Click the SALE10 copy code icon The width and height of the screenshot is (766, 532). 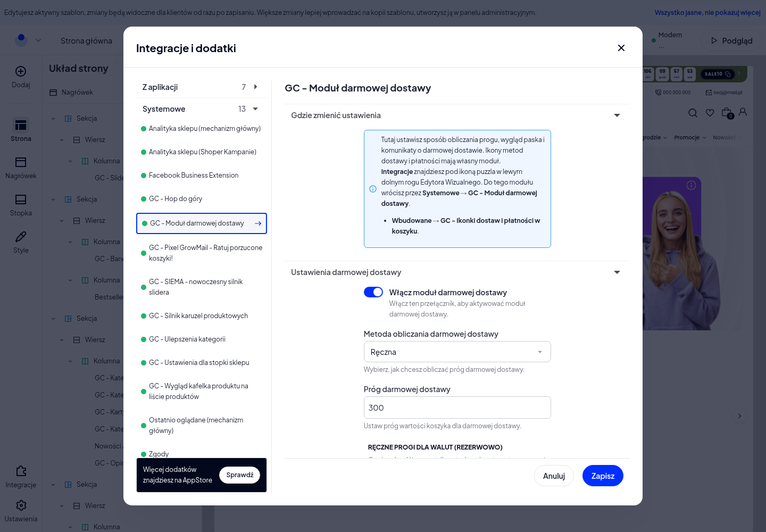point(728,74)
